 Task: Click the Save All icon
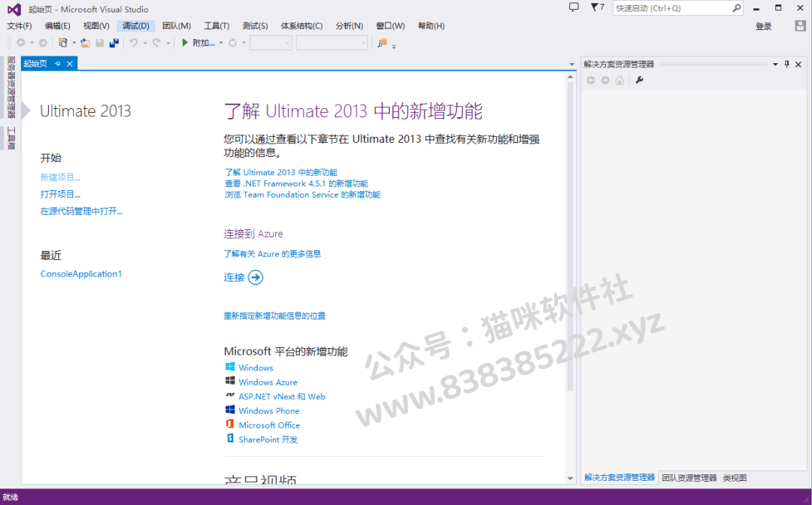[114, 43]
